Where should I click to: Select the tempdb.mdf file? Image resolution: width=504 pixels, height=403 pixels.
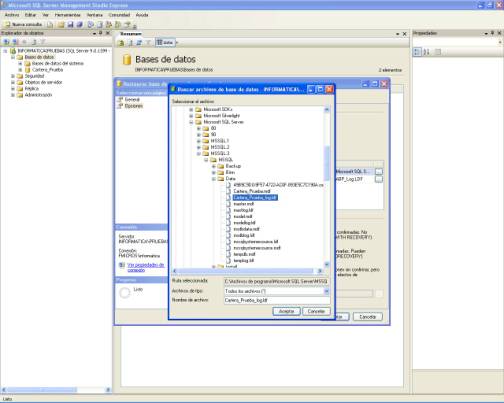[x=244, y=254]
